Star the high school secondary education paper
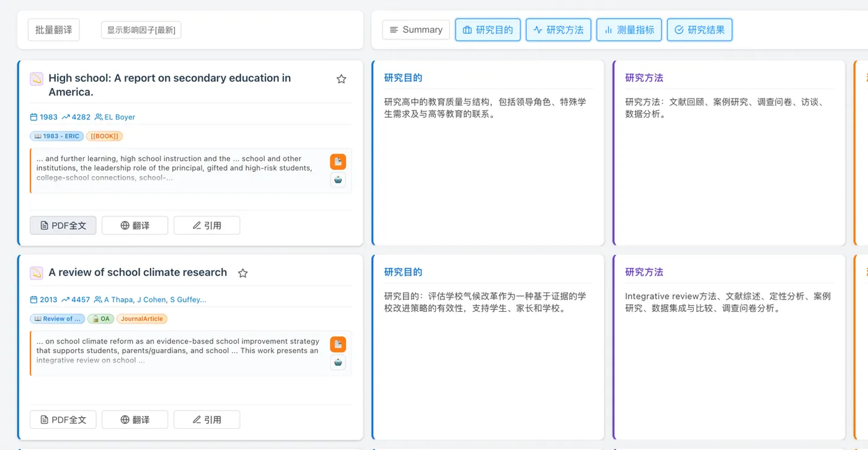The height and width of the screenshot is (450, 868). tap(341, 79)
